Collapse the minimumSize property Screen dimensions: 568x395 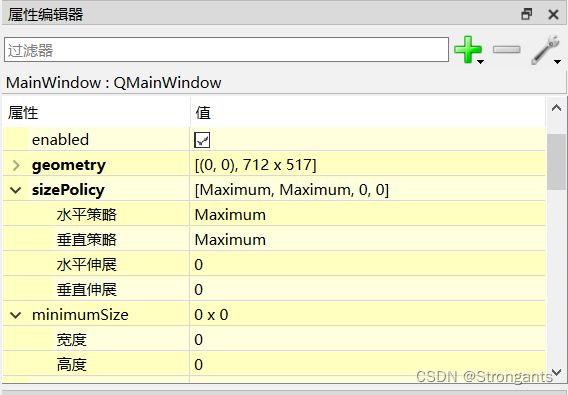coord(16,315)
